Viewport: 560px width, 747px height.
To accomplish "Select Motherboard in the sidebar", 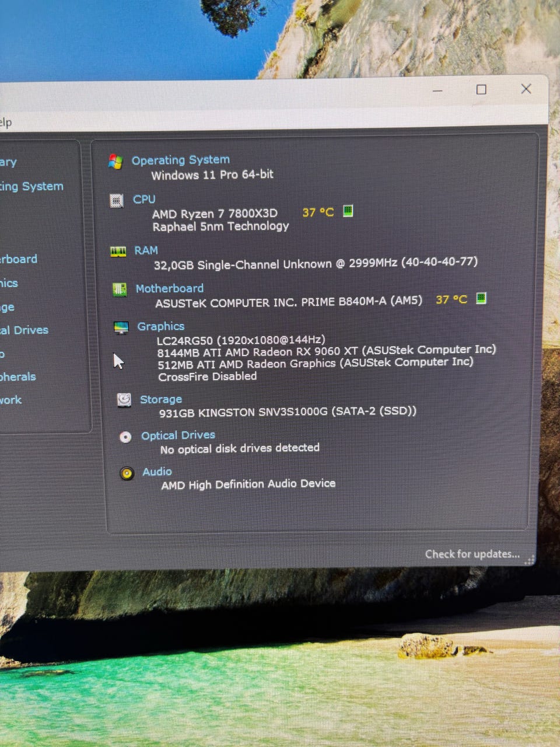I will (x=19, y=259).
